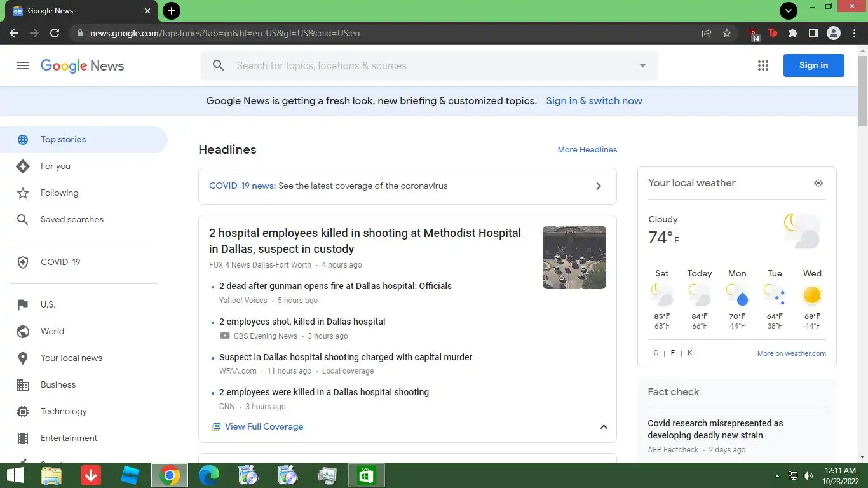Open Chrome three-dot menu
The width and height of the screenshot is (868, 488).
point(854,33)
